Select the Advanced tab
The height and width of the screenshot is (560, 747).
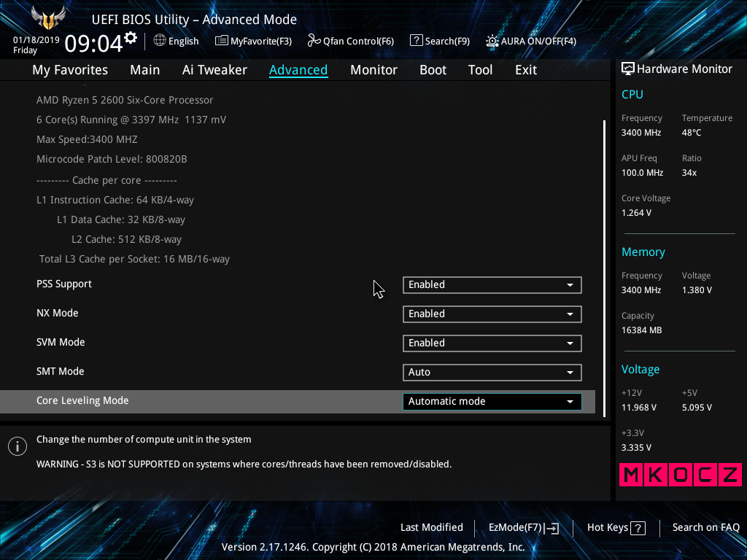coord(298,70)
